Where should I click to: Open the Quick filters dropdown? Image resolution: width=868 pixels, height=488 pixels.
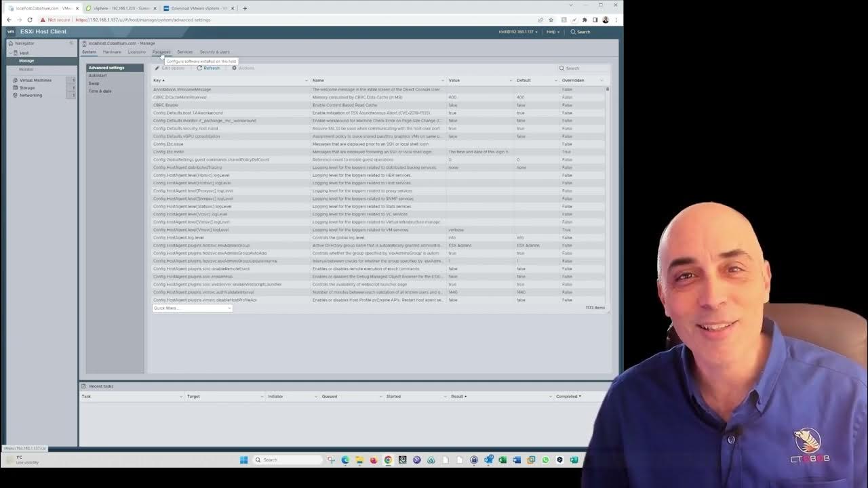pyautogui.click(x=192, y=308)
